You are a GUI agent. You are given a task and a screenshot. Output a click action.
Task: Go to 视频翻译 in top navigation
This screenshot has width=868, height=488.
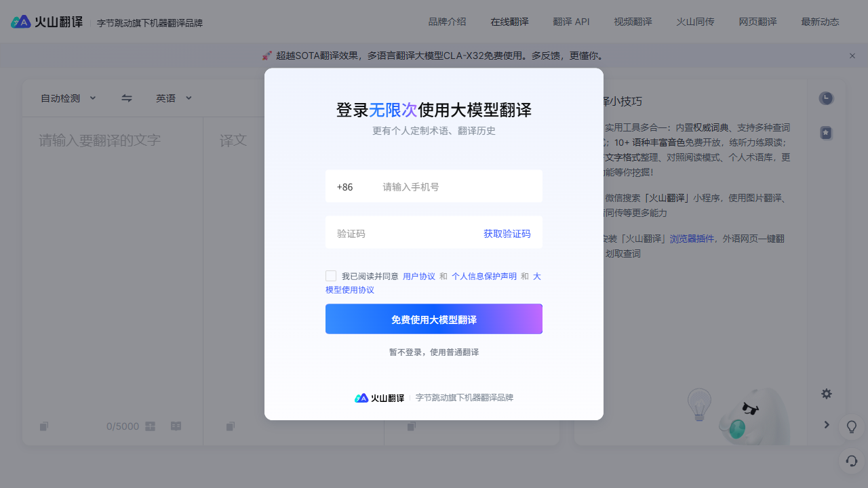point(633,22)
